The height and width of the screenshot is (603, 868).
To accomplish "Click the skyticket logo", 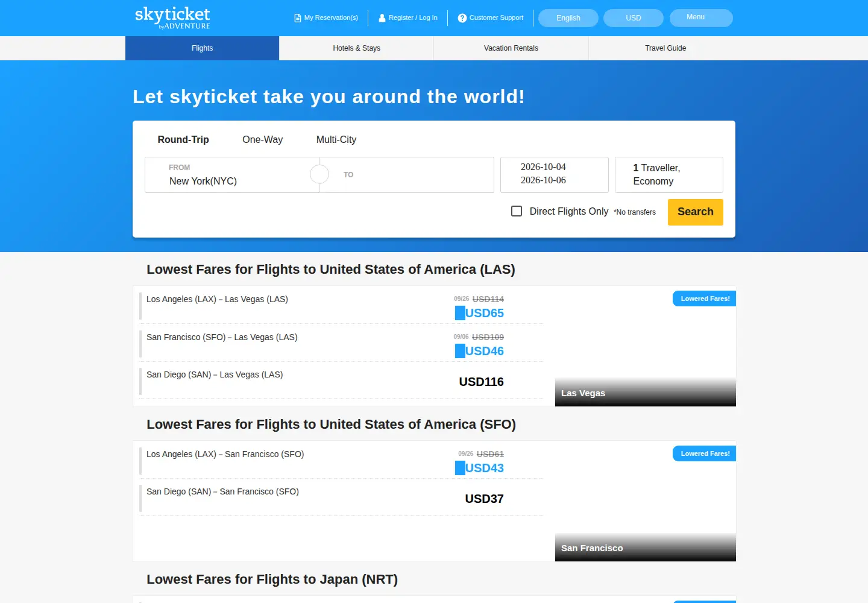I will click(x=172, y=17).
